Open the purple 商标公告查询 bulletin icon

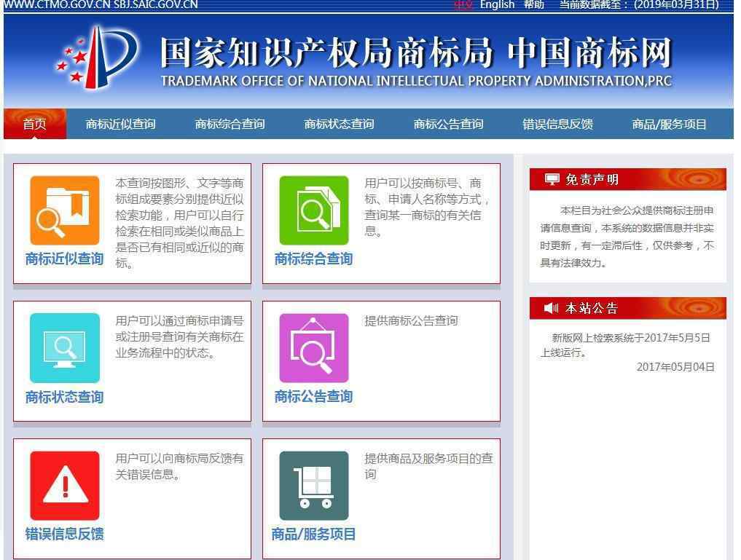point(314,348)
